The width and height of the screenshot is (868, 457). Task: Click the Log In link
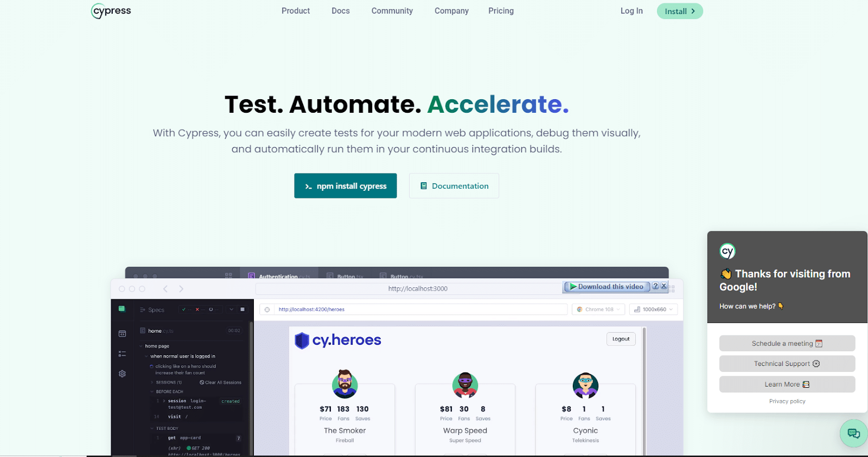[631, 11]
